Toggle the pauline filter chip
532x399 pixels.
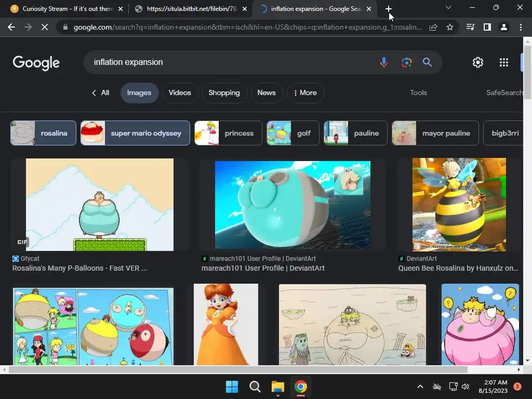[x=355, y=133]
